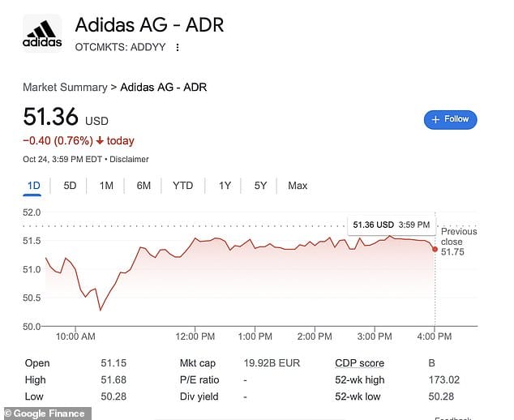
Task: Switch to 5D chart range
Action: tap(70, 186)
